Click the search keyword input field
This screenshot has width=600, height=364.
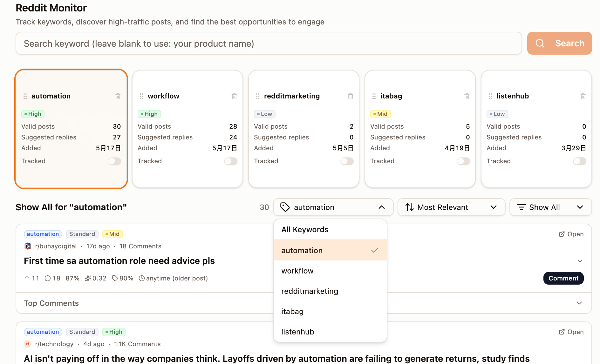point(269,43)
